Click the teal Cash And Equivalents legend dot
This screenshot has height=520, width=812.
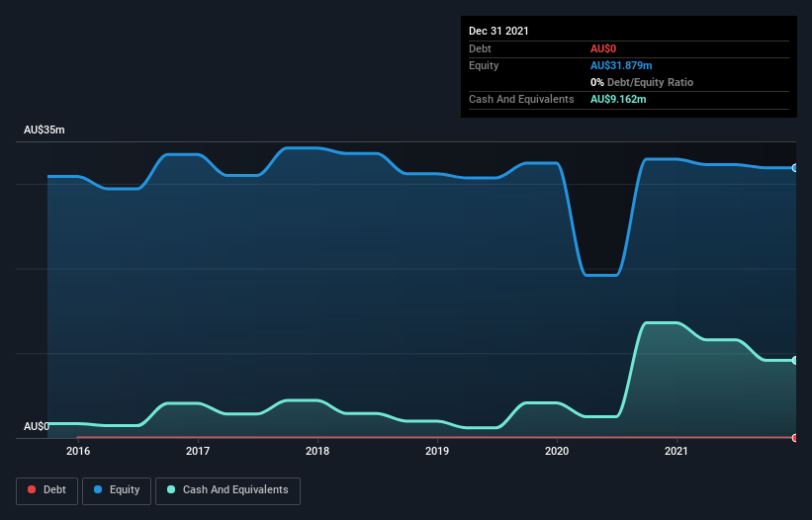171,489
